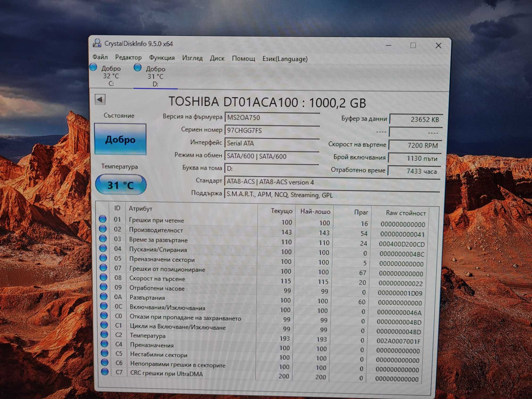This screenshot has width=532, height=399.
Task: Click raw value 000000000041
Action: click(402, 234)
